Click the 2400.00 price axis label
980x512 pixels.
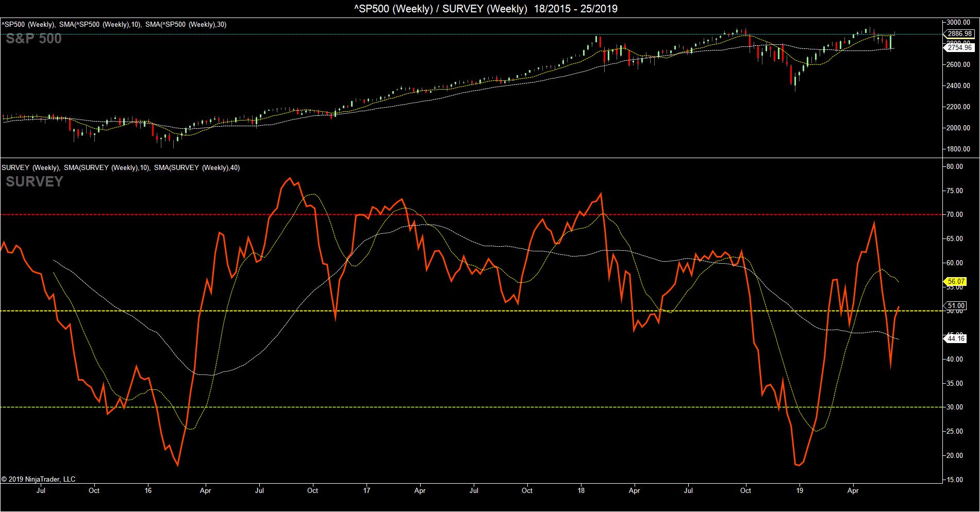959,86
